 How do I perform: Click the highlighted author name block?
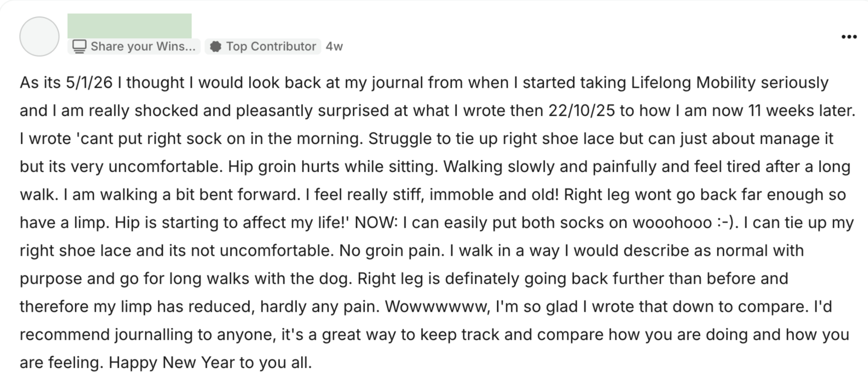point(129,26)
